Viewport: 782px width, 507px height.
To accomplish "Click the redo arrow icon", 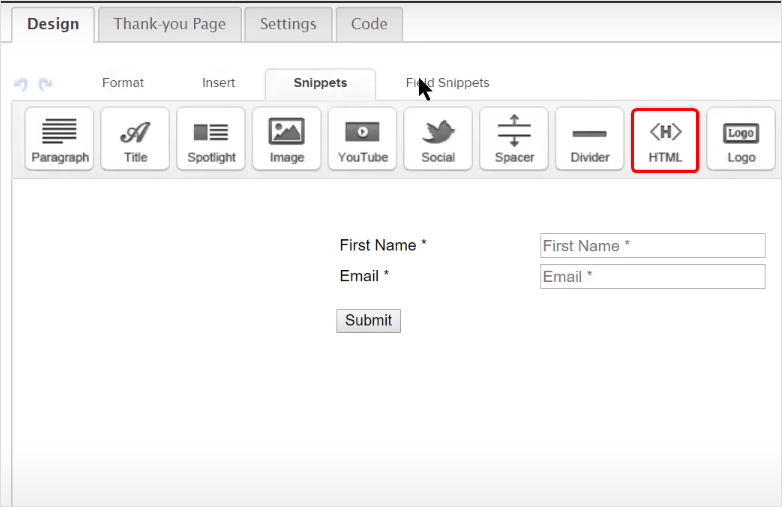I will click(x=45, y=85).
